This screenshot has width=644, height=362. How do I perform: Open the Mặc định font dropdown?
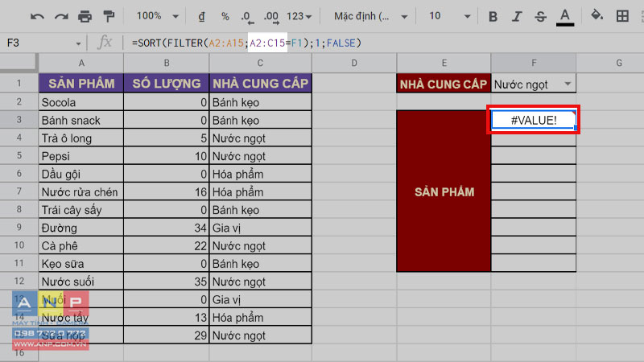click(x=370, y=16)
